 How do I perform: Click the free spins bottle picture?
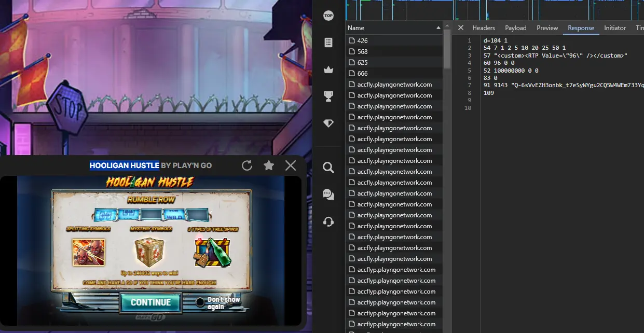point(213,253)
